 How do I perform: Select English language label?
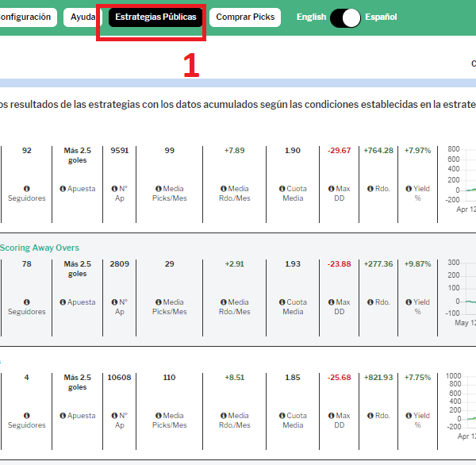click(311, 17)
